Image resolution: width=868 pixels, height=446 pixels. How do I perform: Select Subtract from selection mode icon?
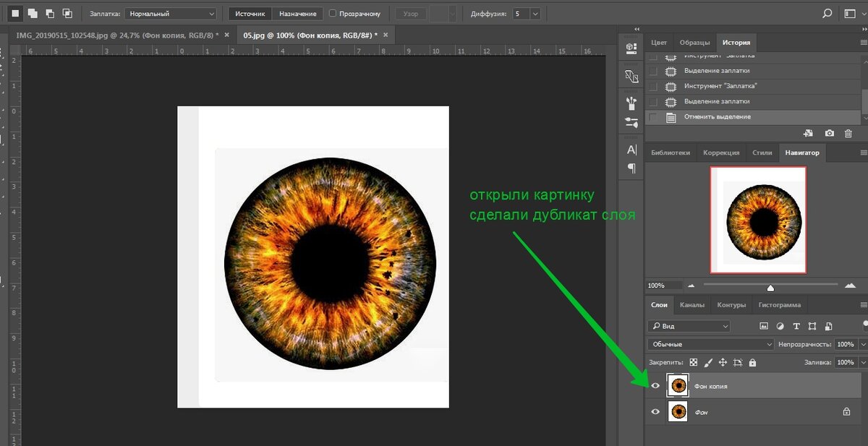tap(50, 13)
